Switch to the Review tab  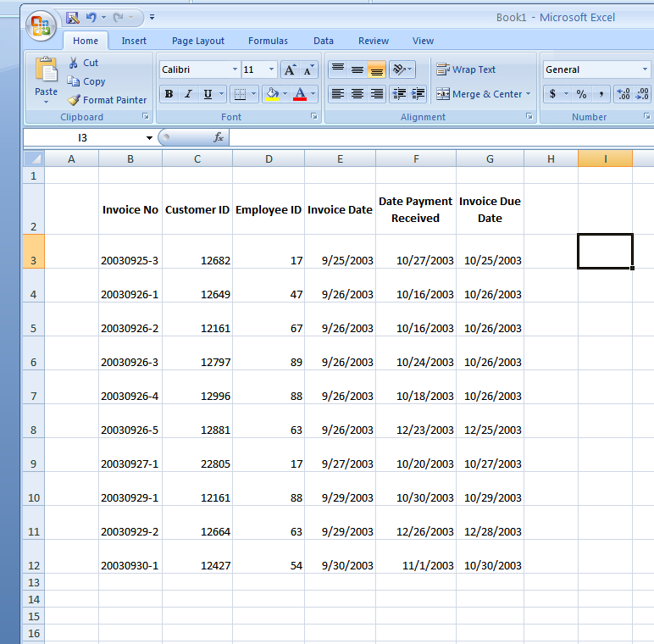click(x=374, y=41)
